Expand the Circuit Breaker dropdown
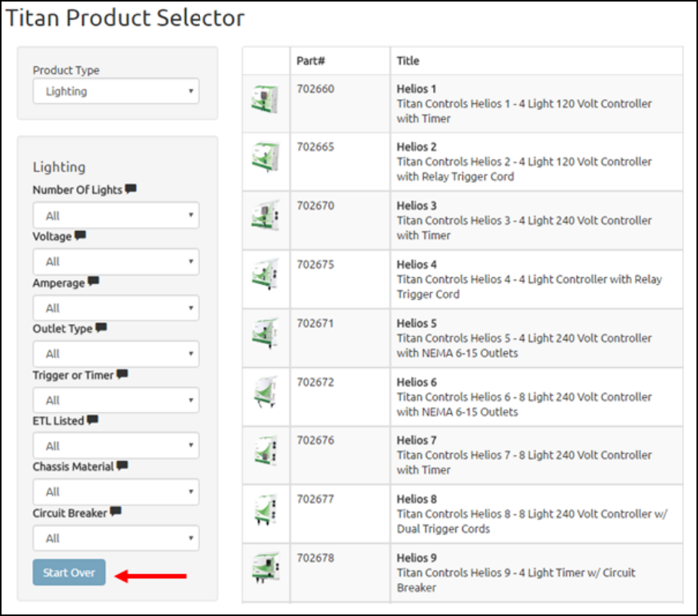 coord(116,538)
